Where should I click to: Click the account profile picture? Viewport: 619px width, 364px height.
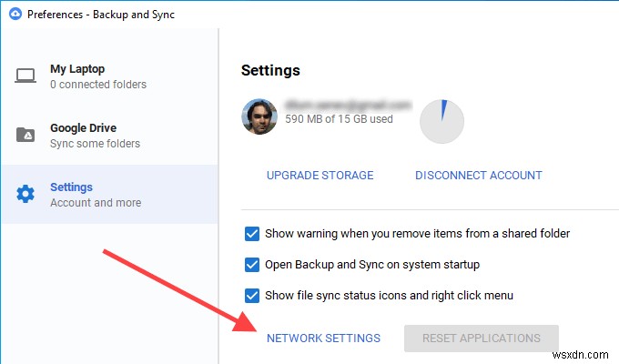(x=259, y=116)
